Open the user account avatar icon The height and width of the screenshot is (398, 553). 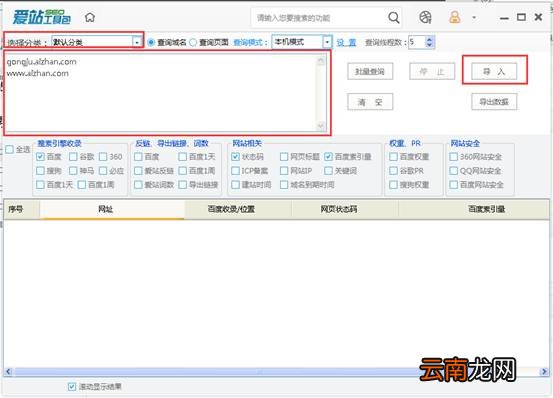tap(455, 17)
